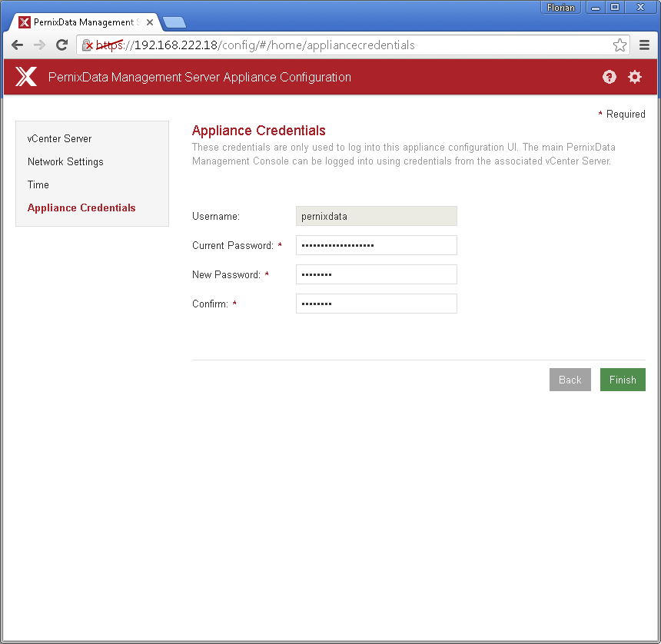Click the Required note text
Image resolution: width=661 pixels, height=644 pixels.
coord(622,115)
